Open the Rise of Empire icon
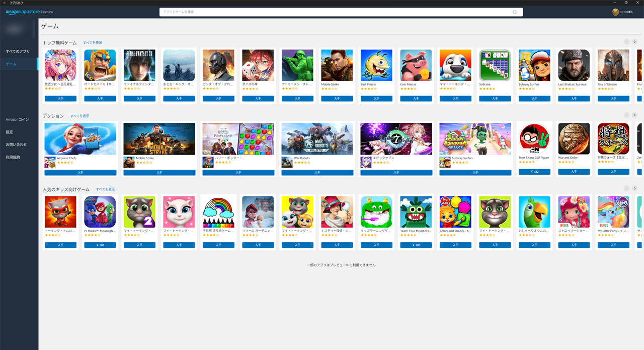 point(613,65)
